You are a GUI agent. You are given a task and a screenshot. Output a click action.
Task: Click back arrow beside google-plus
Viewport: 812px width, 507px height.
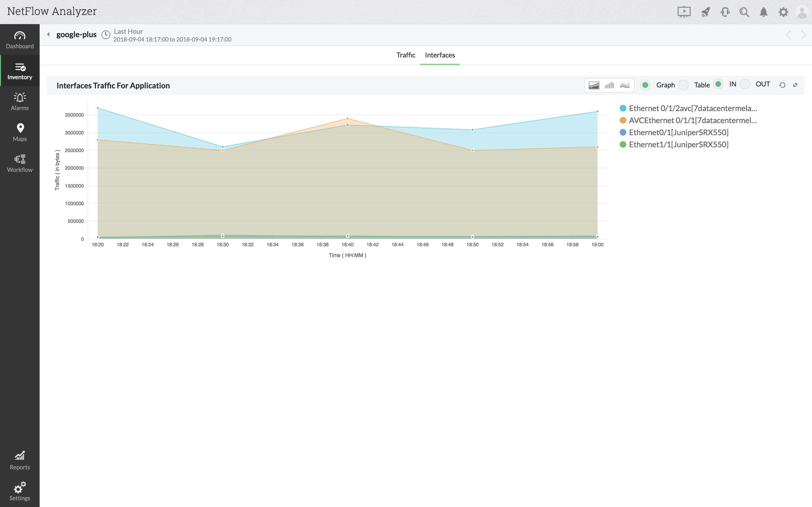tap(48, 34)
